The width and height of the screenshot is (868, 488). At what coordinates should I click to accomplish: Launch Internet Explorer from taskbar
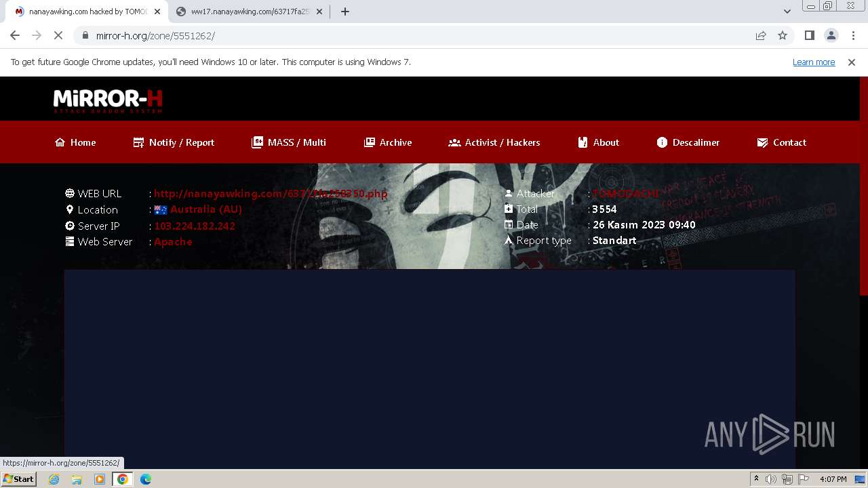point(54,479)
